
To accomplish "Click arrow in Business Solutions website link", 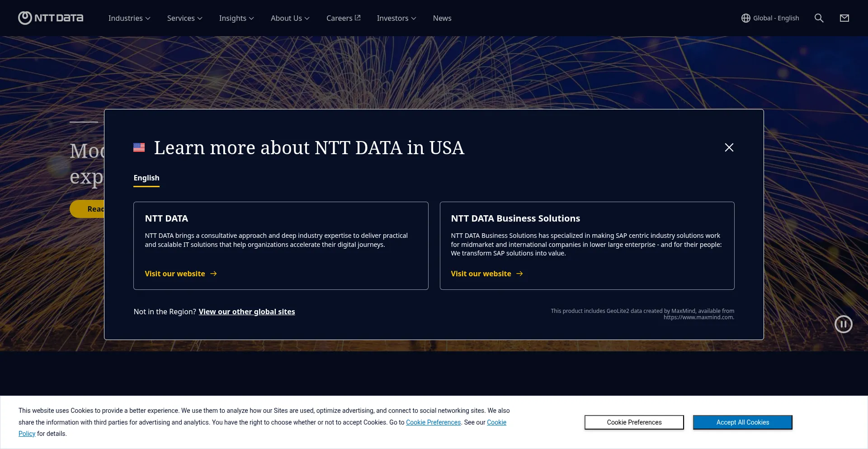I will click(520, 274).
